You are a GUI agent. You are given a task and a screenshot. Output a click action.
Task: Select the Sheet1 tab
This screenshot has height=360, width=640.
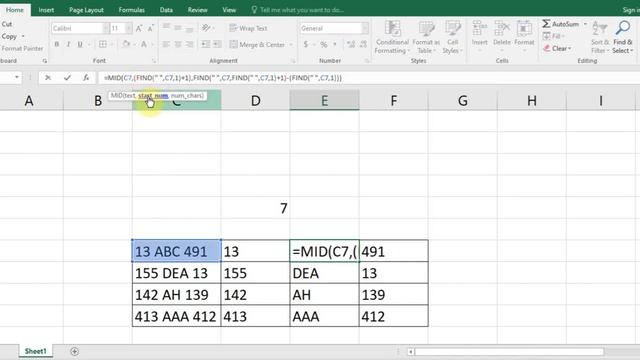coord(36,351)
